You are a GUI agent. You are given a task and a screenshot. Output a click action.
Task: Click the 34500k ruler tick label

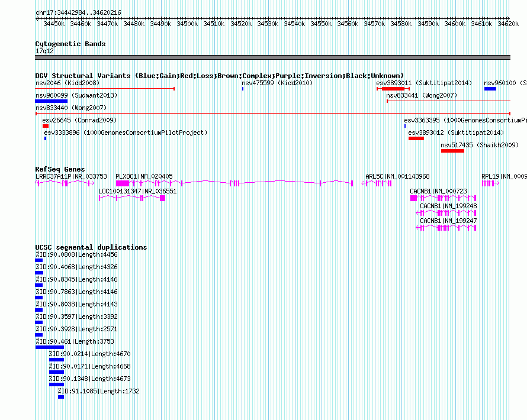coord(187,24)
